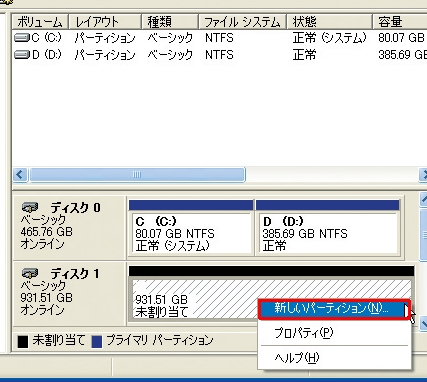Click the blue プライマリ パーティション legend swatch
The width and height of the screenshot is (427, 382).
[x=97, y=342]
